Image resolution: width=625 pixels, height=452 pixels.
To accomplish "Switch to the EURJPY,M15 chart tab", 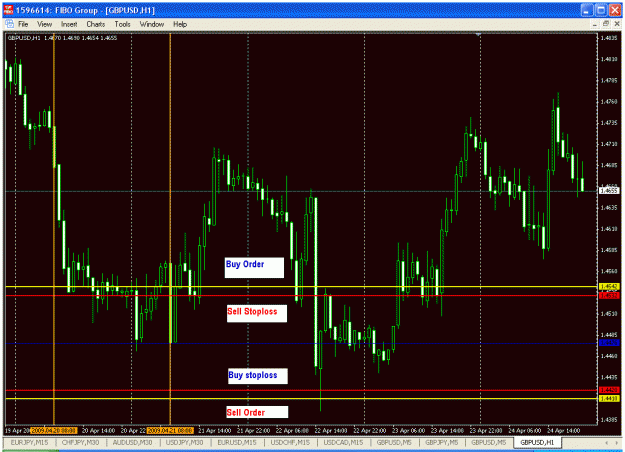I will 29,442.
